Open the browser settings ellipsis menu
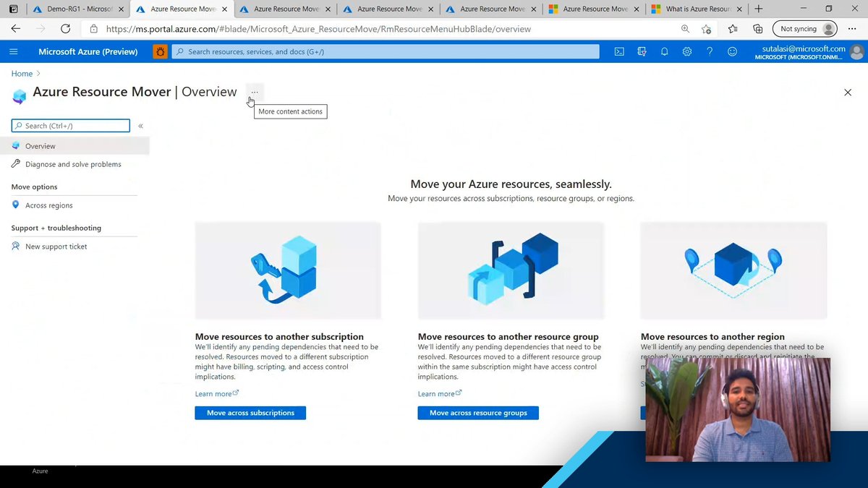This screenshot has height=488, width=868. [852, 29]
